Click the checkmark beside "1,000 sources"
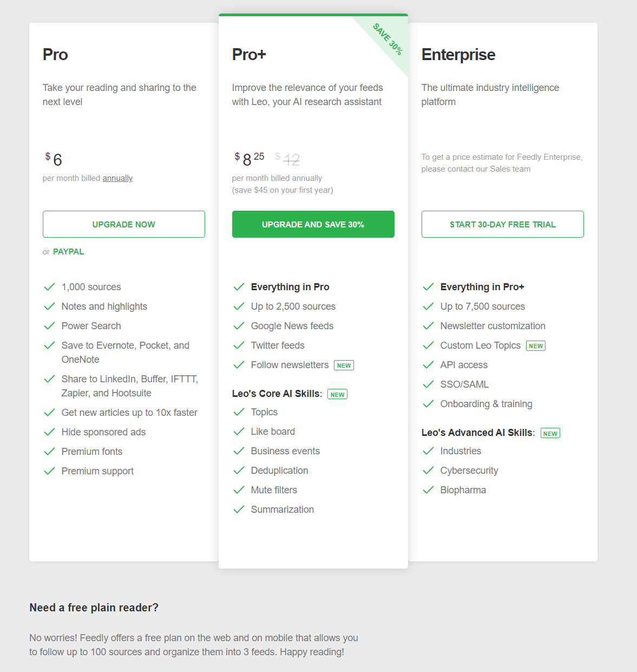Screen dimensions: 637x672 49,286
